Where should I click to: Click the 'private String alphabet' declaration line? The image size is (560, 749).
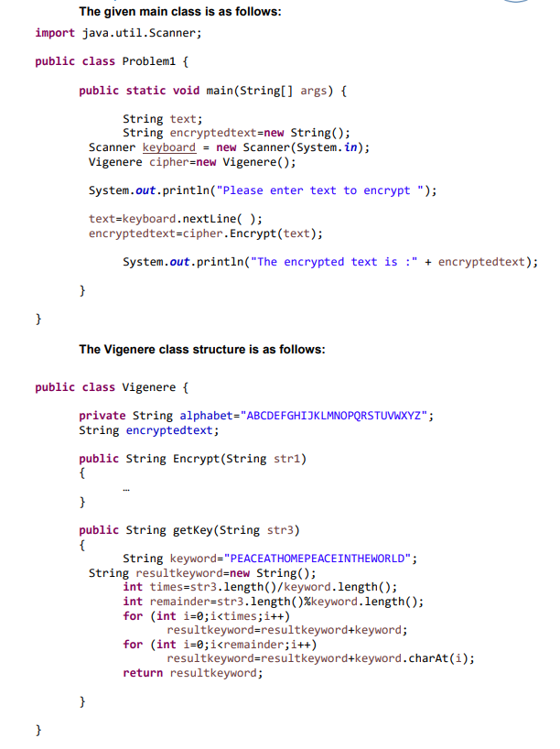256,416
